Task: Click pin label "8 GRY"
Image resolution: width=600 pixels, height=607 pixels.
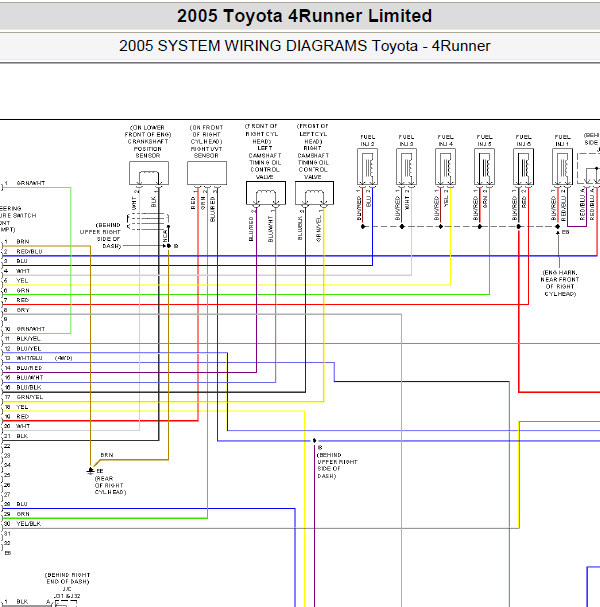Action: point(17,310)
